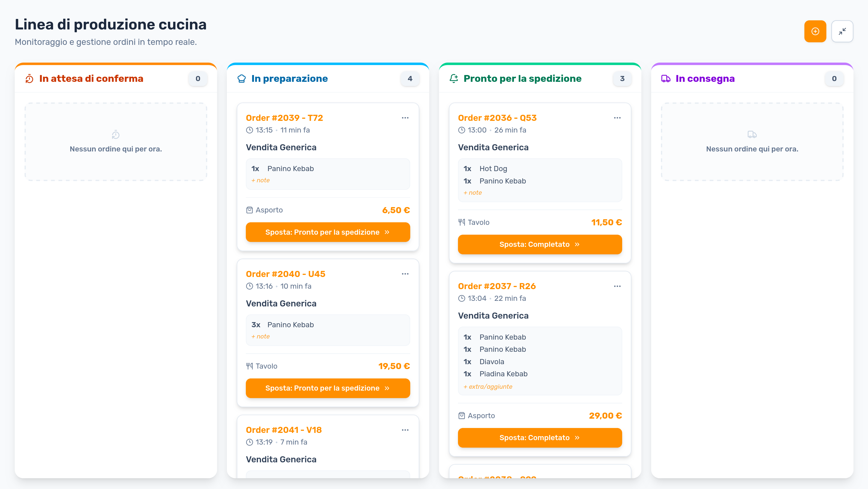Click the '26 min fa' timestamp in Order #2036
868x489 pixels.
pos(510,130)
